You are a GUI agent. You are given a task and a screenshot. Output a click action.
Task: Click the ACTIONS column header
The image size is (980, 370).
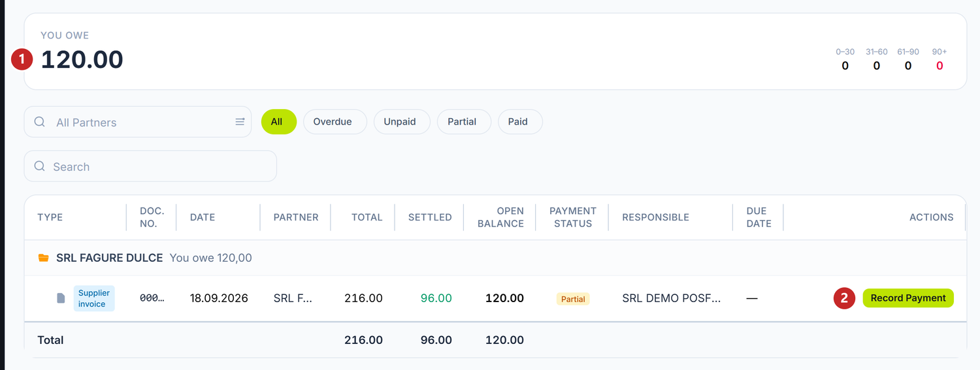pos(932,217)
